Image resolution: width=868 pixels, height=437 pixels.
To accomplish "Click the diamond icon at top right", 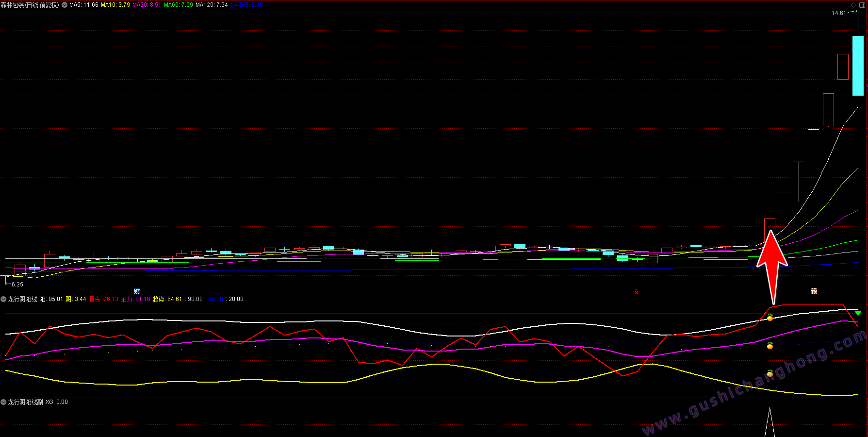I will (x=853, y=5).
